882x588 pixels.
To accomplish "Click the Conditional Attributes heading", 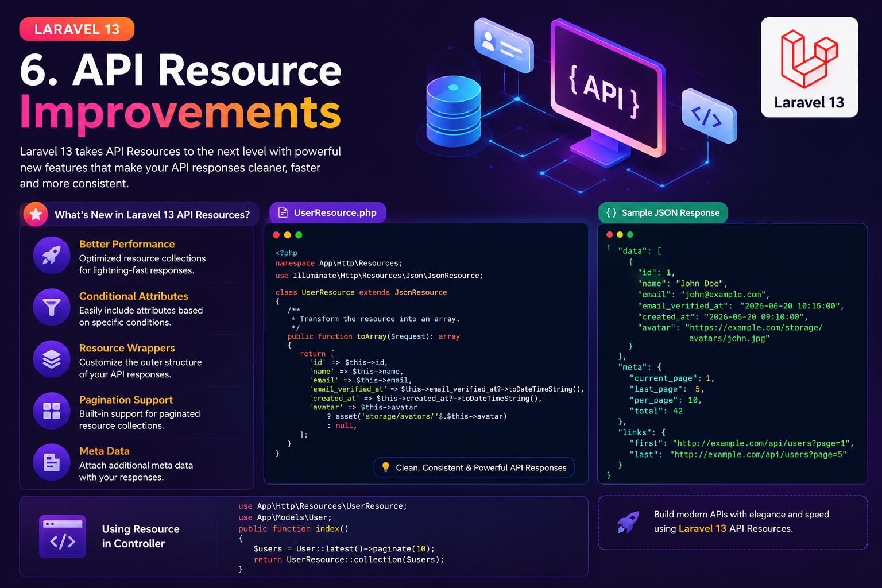I will tap(134, 296).
